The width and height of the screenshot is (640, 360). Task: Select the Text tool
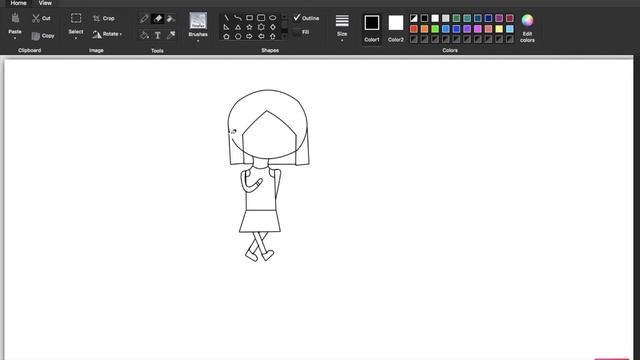tap(158, 36)
